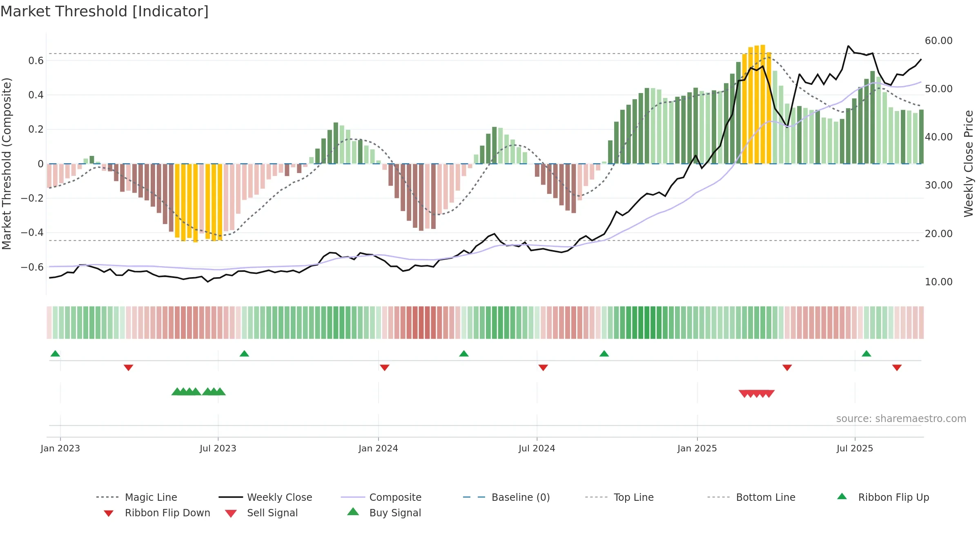This screenshot has width=980, height=551.
Task: Toggle the Weekly Close legend entry
Action: [265, 497]
